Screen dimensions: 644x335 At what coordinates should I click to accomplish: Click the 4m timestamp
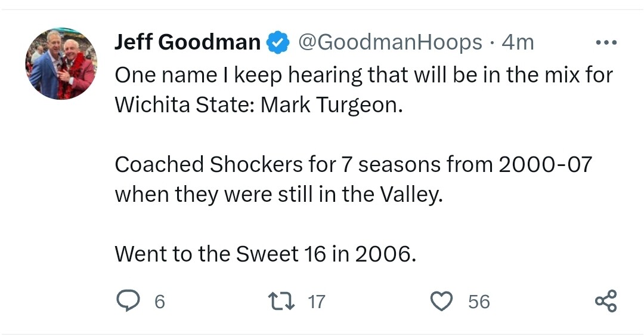518,42
